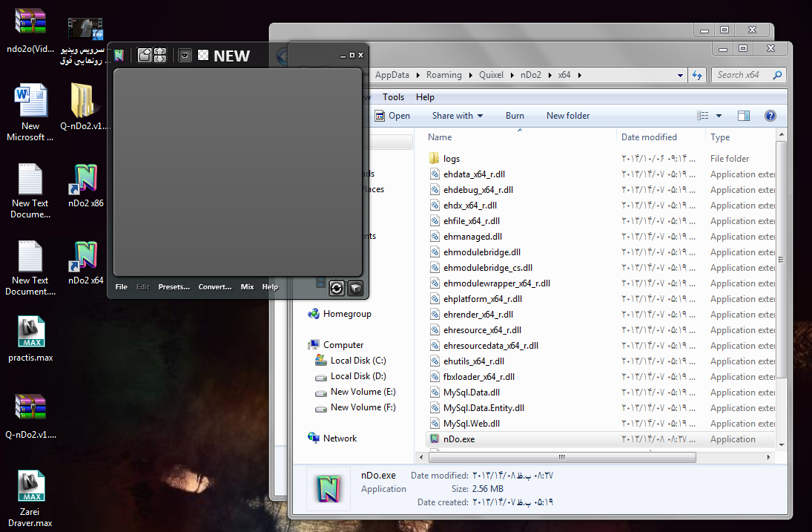Expand the arrow after Quixel in address bar
Image resolution: width=812 pixels, height=532 pixels.
tap(512, 75)
